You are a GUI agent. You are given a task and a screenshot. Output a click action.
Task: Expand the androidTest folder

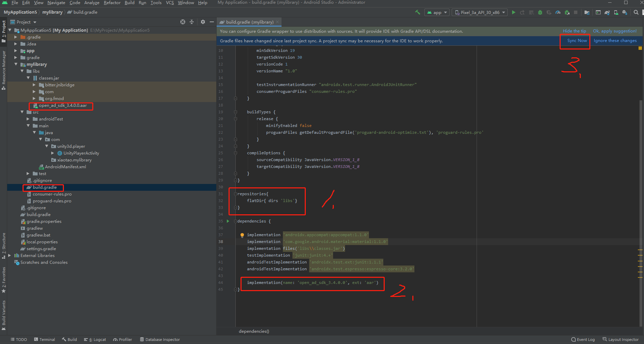coord(28,119)
